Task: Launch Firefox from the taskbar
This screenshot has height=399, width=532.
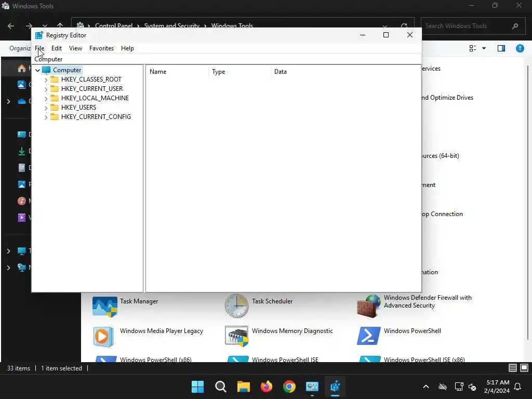Action: point(267,387)
